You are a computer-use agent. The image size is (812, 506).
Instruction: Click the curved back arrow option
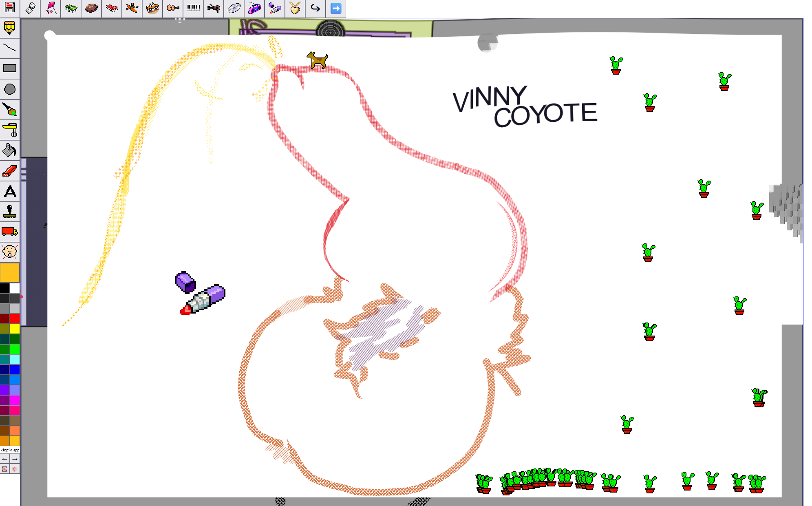pyautogui.click(x=315, y=8)
